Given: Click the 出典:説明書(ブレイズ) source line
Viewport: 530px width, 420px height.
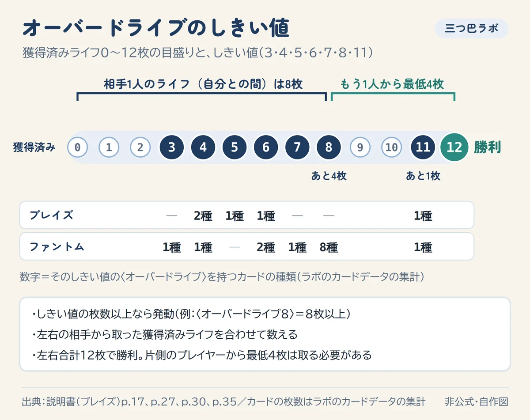Looking at the screenshot, I should pyautogui.click(x=223, y=402).
